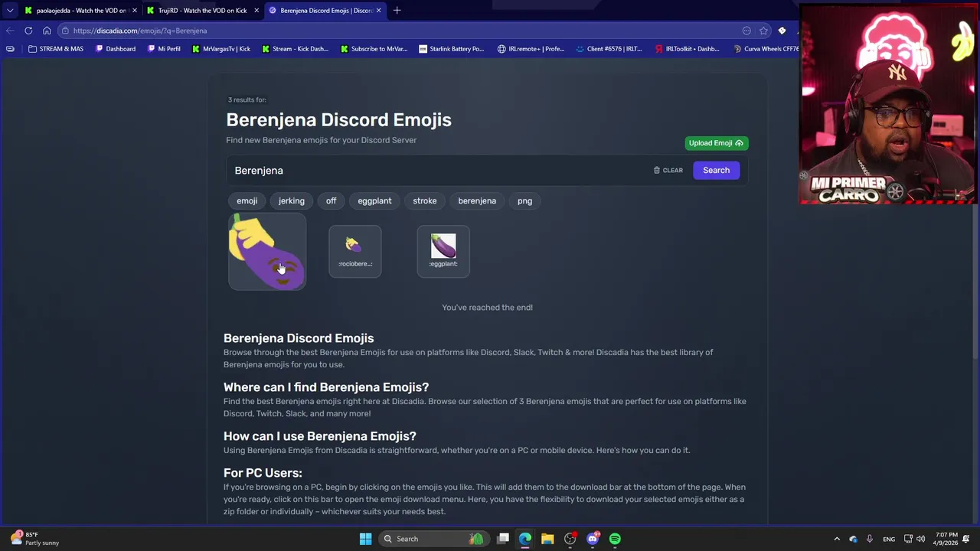
Task: Open STREAM & MAS bookmarks folder
Action: click(x=55, y=49)
